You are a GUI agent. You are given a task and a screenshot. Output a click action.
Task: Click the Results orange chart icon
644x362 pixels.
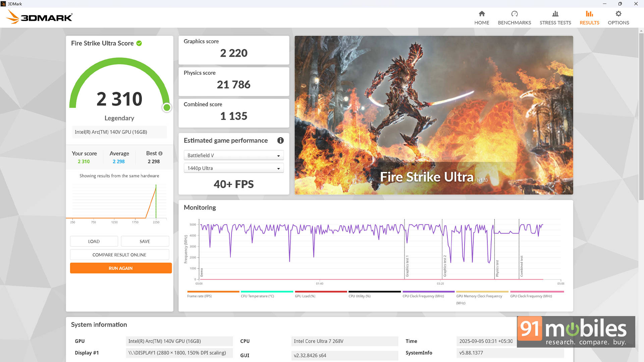(x=589, y=14)
